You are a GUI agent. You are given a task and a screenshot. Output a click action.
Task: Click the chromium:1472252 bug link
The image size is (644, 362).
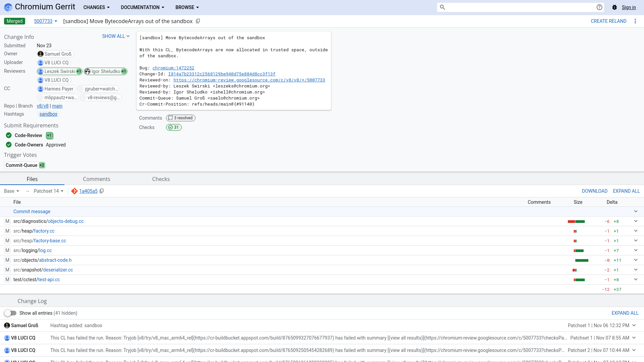point(173,68)
